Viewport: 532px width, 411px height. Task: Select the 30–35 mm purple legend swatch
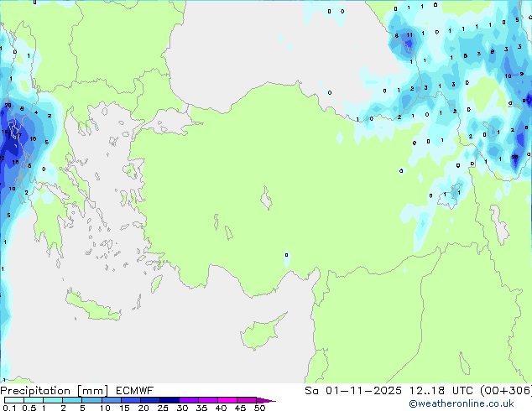[188, 400]
